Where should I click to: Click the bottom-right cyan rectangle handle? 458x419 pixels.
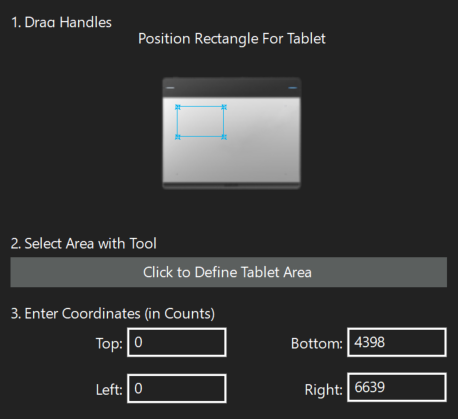click(x=224, y=137)
